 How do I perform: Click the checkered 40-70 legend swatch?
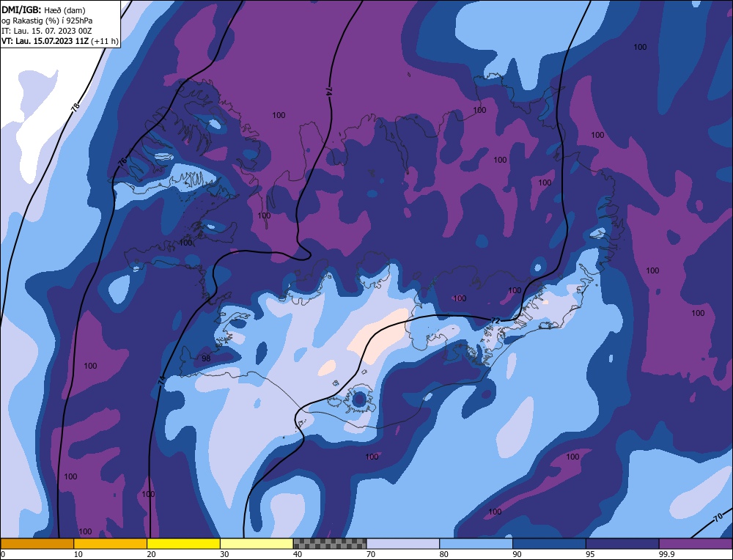(x=330, y=544)
